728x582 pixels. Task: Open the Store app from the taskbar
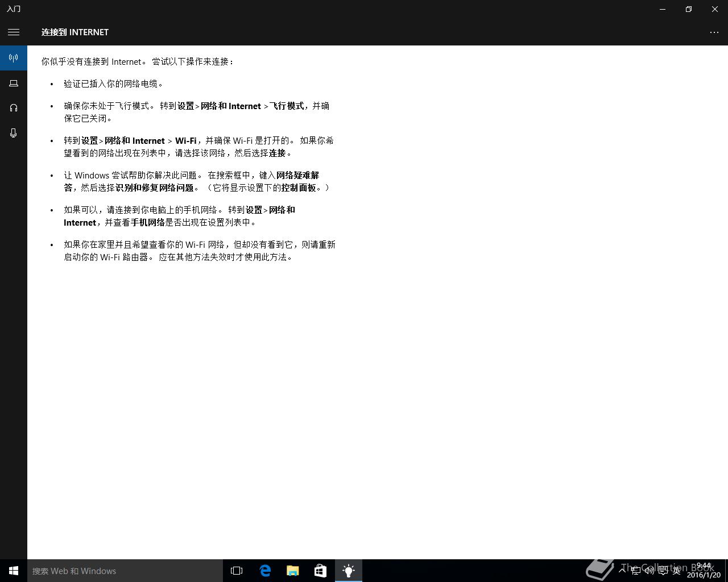(x=320, y=571)
